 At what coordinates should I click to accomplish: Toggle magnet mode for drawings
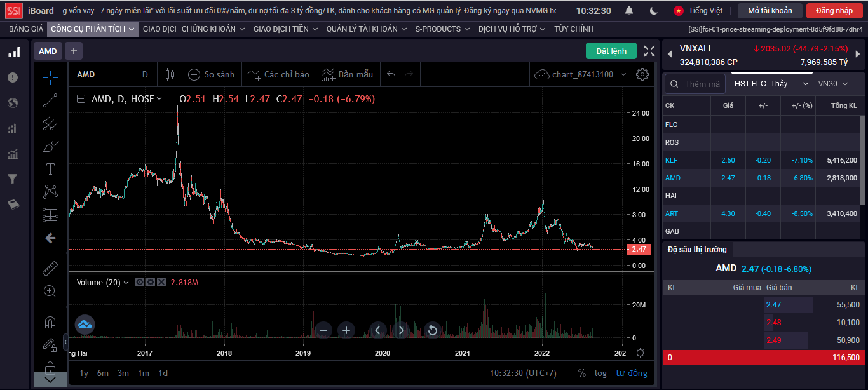click(x=50, y=322)
